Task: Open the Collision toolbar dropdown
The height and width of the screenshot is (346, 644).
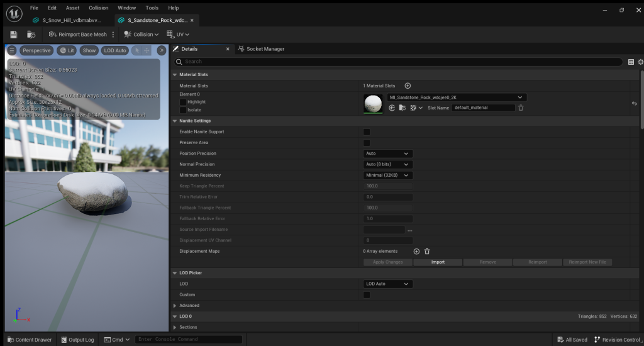Action: (x=141, y=35)
